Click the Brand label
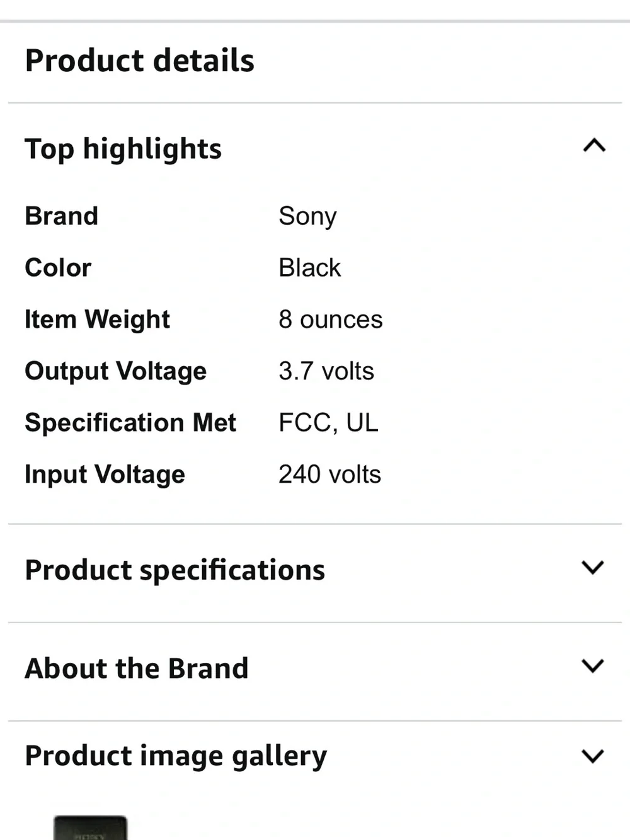Image resolution: width=630 pixels, height=840 pixels. point(62,216)
